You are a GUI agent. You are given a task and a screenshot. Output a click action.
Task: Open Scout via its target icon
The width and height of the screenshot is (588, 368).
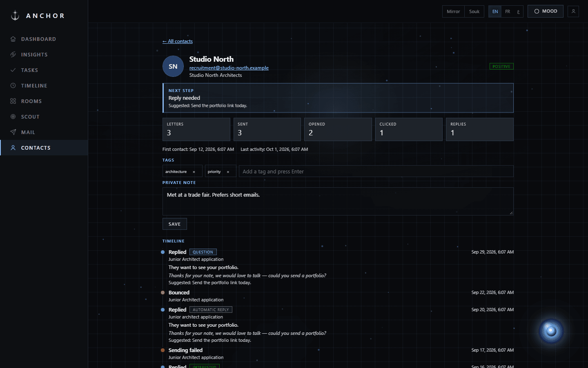[x=13, y=117]
